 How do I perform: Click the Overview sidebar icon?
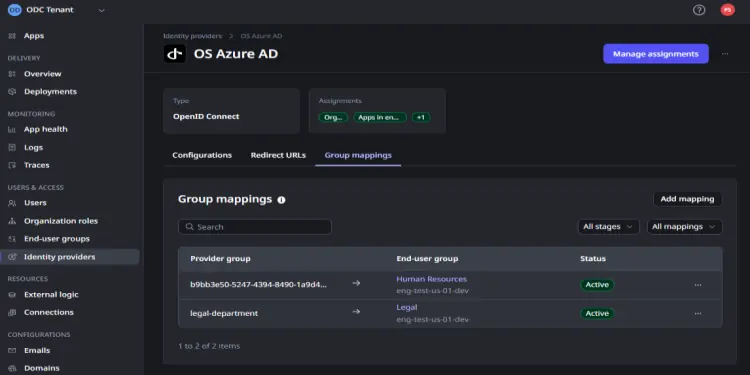[12, 74]
